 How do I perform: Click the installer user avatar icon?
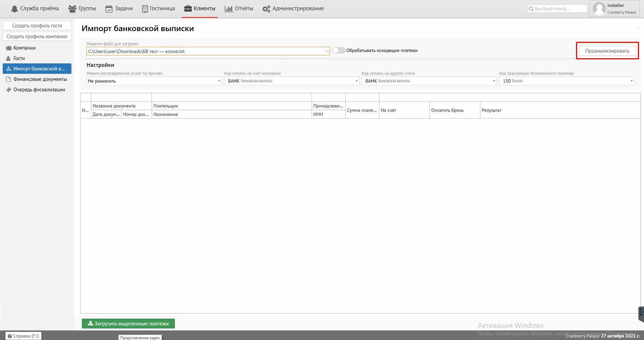[x=599, y=9]
